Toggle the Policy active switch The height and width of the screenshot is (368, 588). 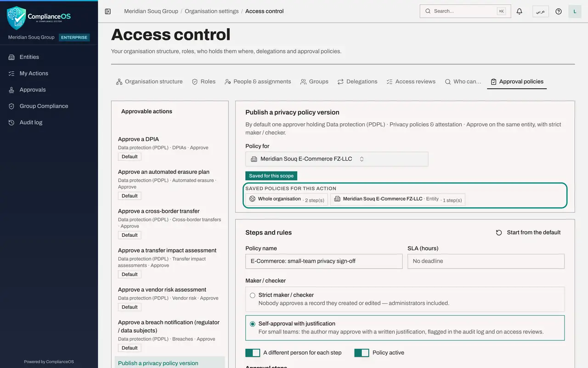[x=362, y=353]
